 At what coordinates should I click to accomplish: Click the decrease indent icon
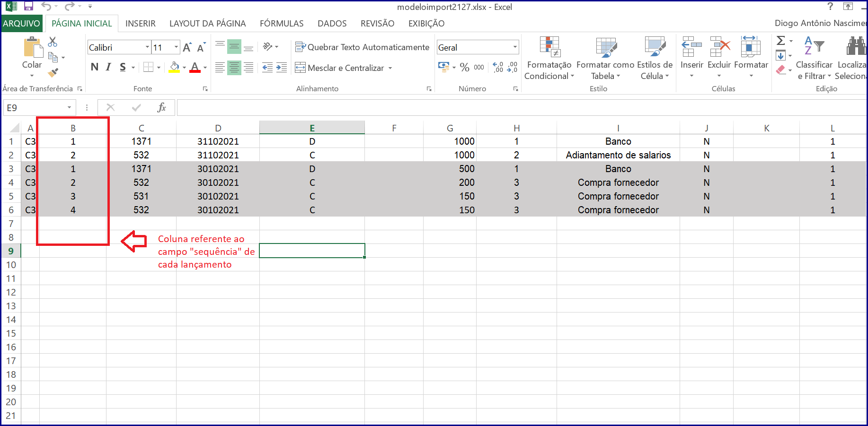(267, 68)
